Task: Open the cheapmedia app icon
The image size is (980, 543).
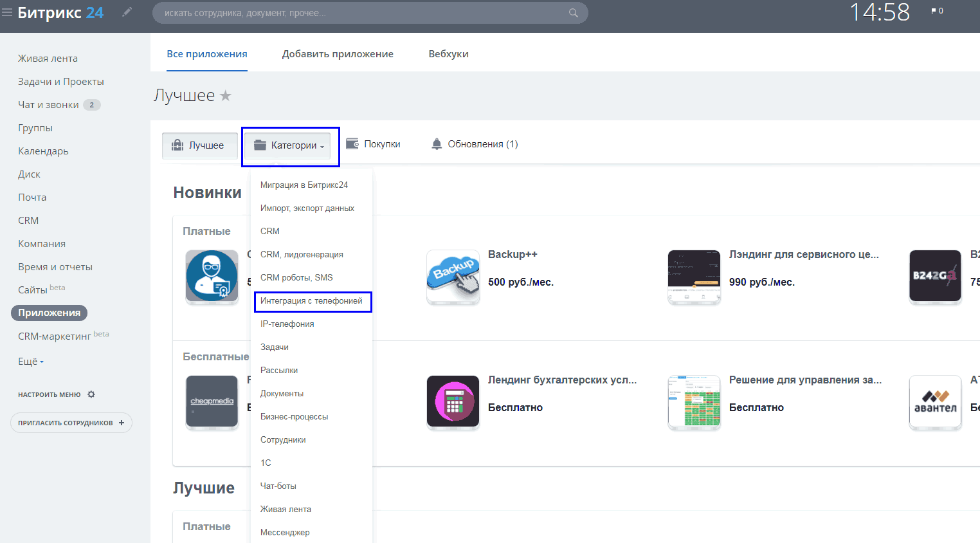Action: point(212,402)
